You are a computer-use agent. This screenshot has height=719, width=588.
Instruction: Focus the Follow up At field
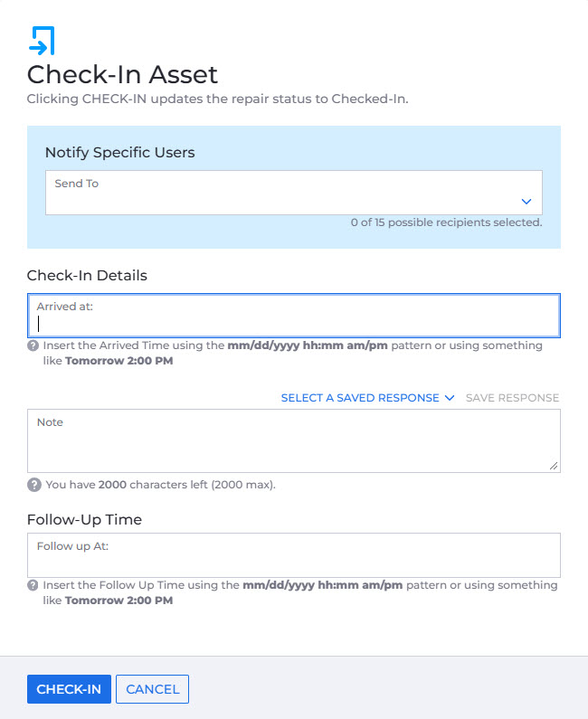[x=293, y=554]
